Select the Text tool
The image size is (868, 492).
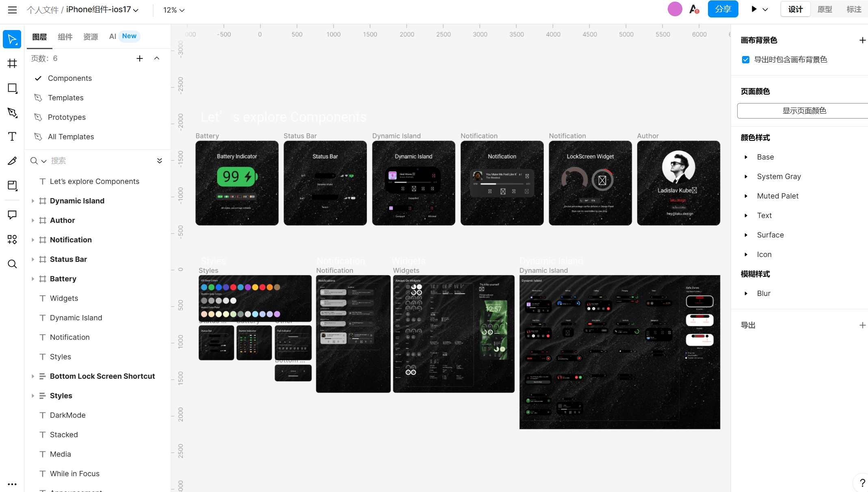pyautogui.click(x=12, y=136)
